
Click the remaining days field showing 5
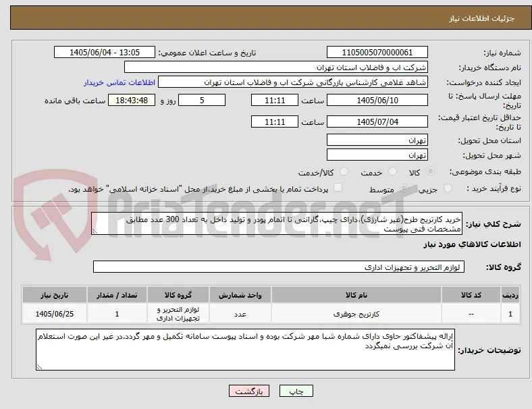coord(202,101)
